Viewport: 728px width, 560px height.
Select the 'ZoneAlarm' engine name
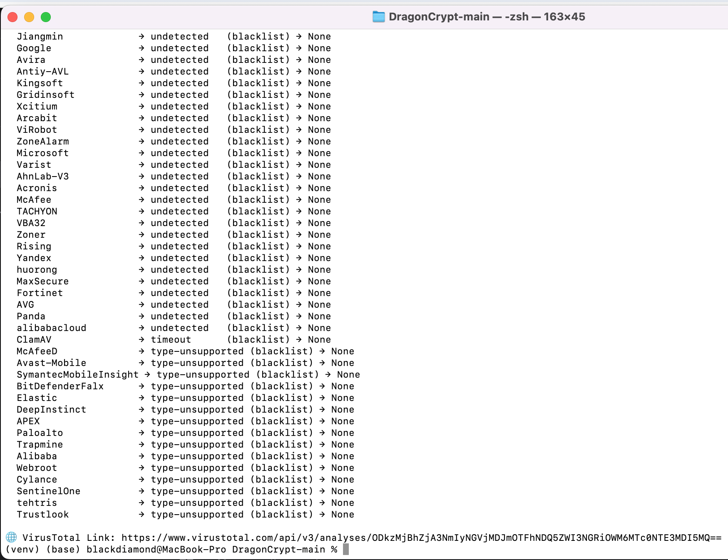43,142
